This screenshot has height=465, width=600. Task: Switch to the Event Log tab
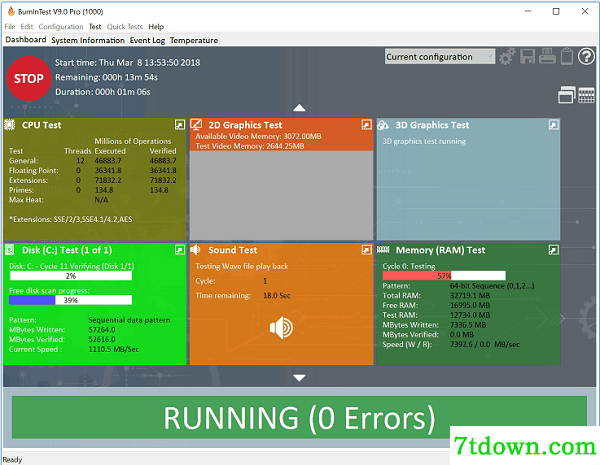147,40
